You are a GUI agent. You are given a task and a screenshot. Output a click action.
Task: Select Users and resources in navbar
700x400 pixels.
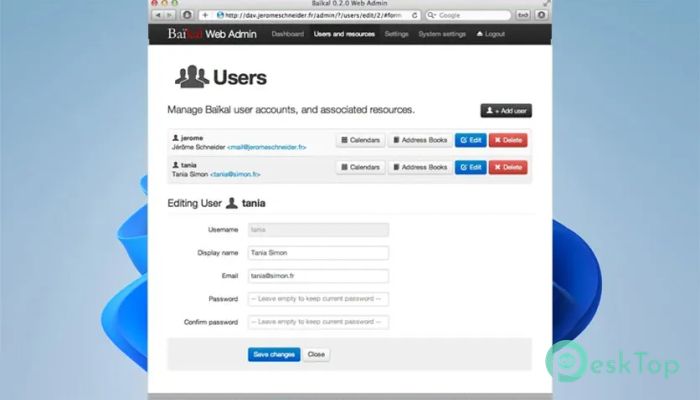(344, 34)
